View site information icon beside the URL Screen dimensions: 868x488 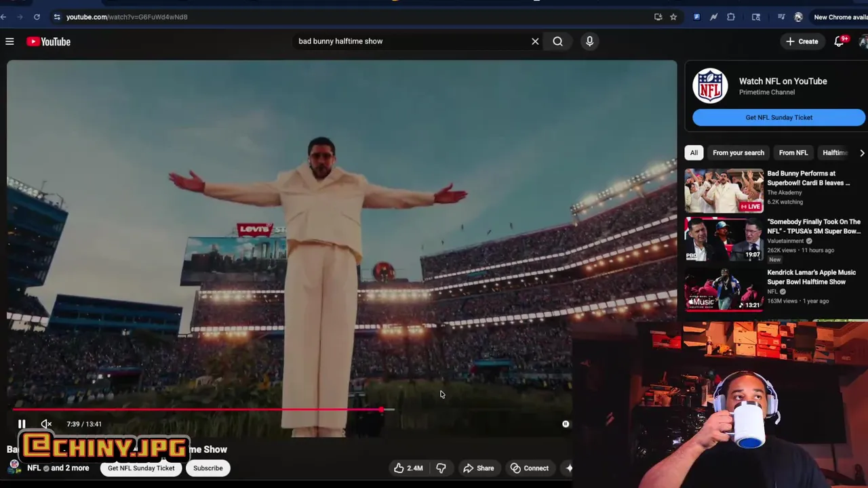point(57,17)
